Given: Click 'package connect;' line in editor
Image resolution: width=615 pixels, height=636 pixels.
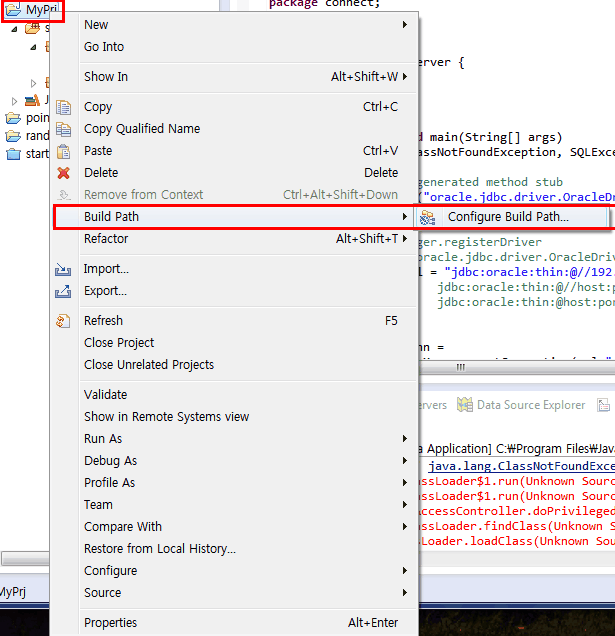Looking at the screenshot, I should click(x=325, y=4).
